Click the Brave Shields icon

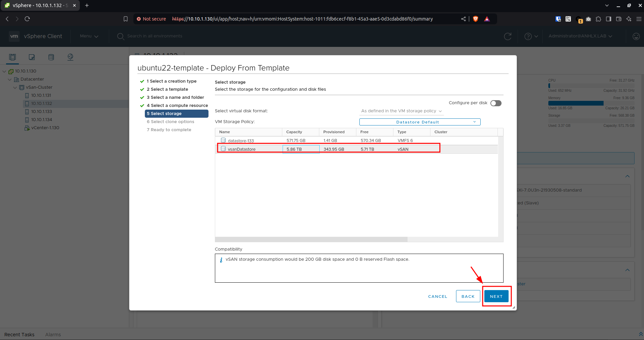[x=476, y=19]
